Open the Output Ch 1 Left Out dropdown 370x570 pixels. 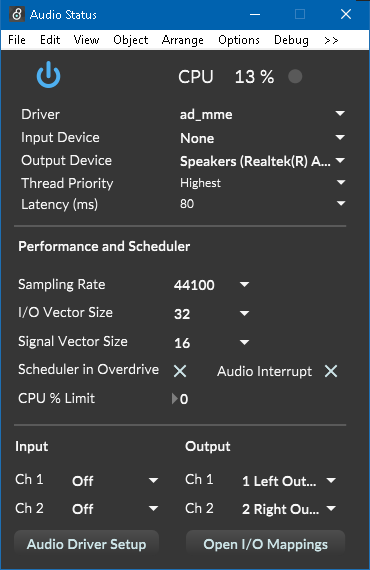(289, 481)
